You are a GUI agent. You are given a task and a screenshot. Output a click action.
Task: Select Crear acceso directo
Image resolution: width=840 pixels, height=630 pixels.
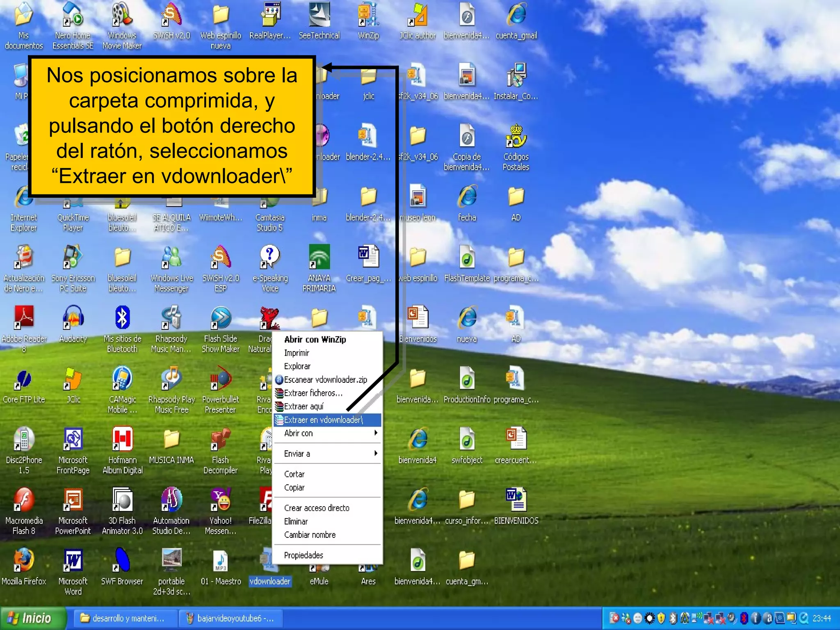point(327,508)
